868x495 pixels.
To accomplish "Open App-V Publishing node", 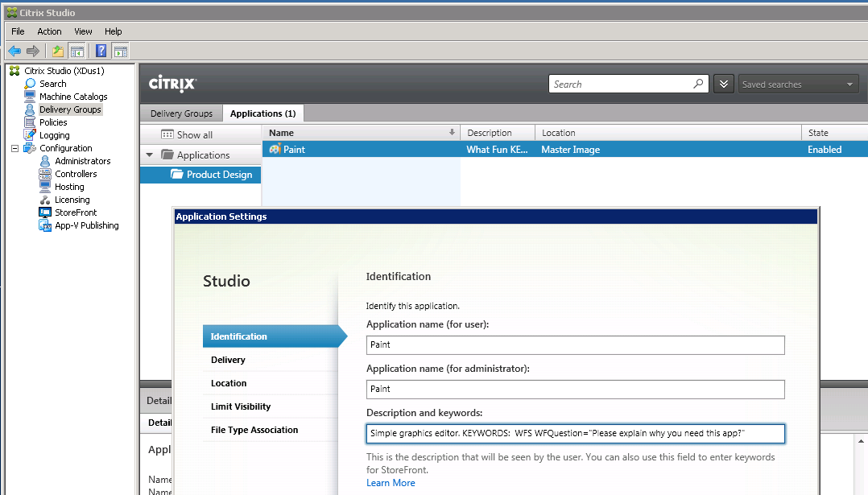I will [86, 225].
